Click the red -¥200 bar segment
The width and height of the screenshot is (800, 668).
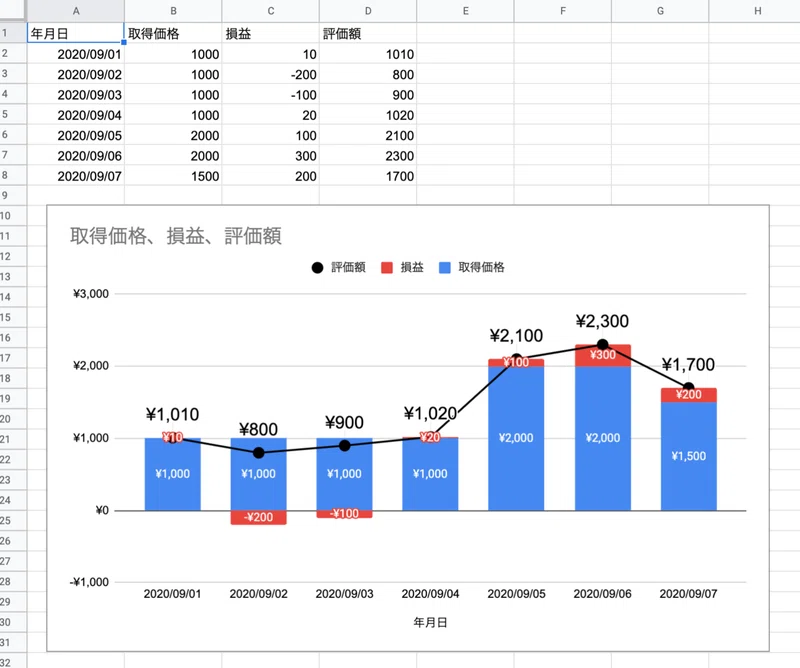[258, 517]
